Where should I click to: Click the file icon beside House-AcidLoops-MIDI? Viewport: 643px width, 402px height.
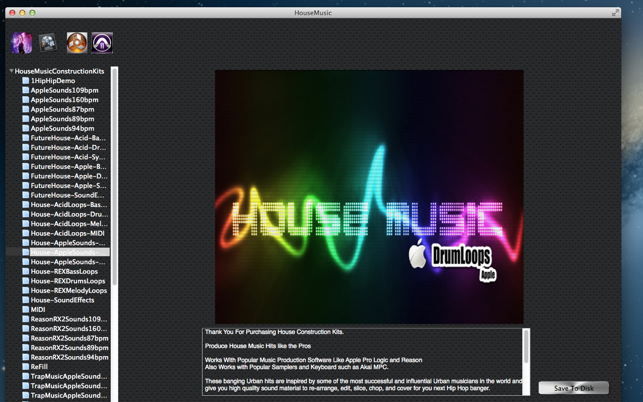tap(25, 233)
